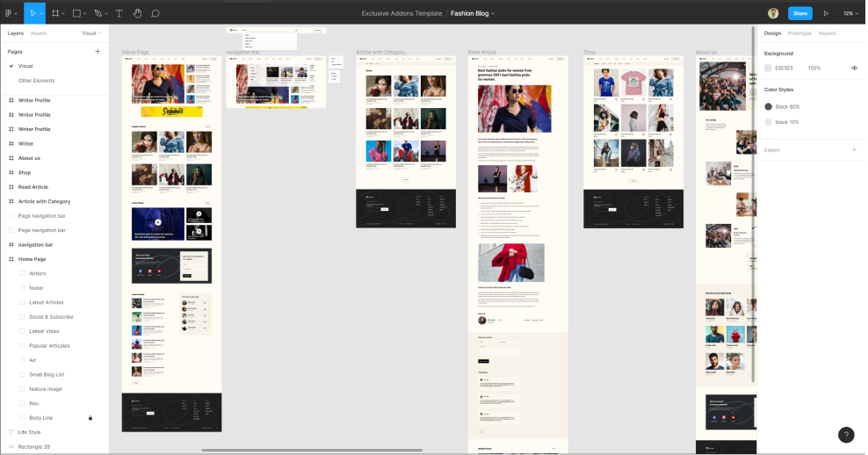The image size is (868, 455).
Task: Open the Figma main menu
Action: coord(10,13)
